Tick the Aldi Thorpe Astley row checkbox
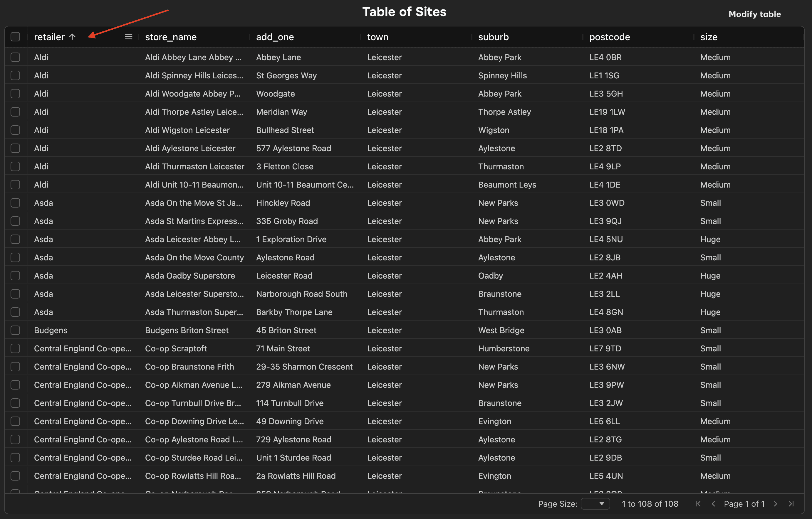 (x=15, y=112)
